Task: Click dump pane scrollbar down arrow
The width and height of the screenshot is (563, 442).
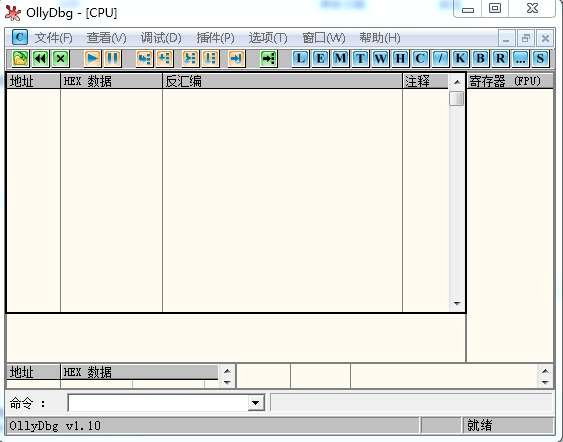Action: coord(227,383)
